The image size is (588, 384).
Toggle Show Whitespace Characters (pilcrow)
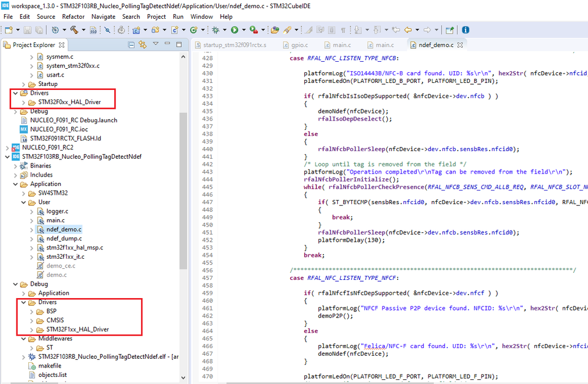click(x=343, y=30)
